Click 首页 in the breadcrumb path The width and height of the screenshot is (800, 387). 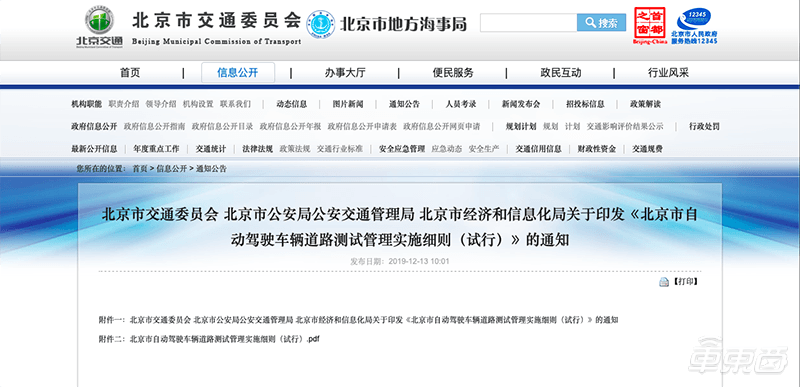(x=140, y=168)
